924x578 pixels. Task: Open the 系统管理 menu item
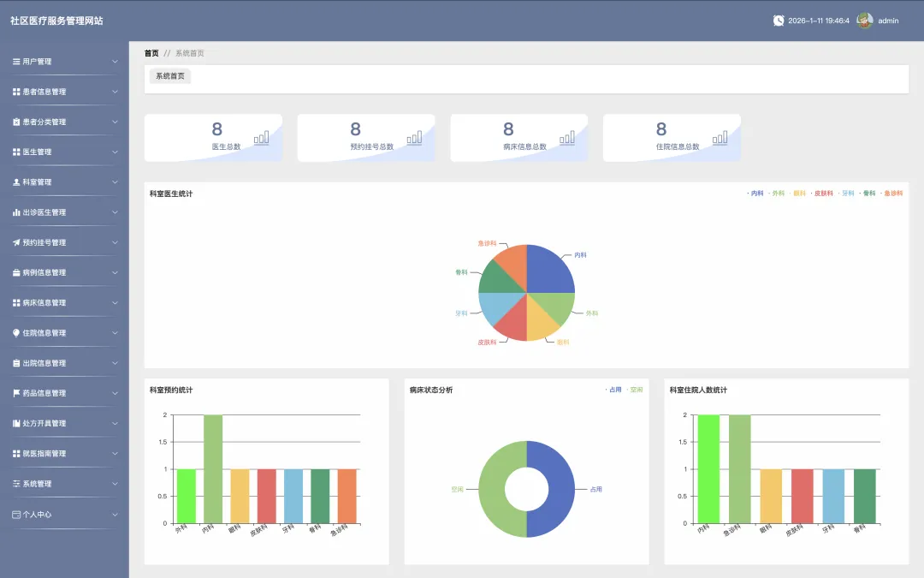(x=65, y=483)
